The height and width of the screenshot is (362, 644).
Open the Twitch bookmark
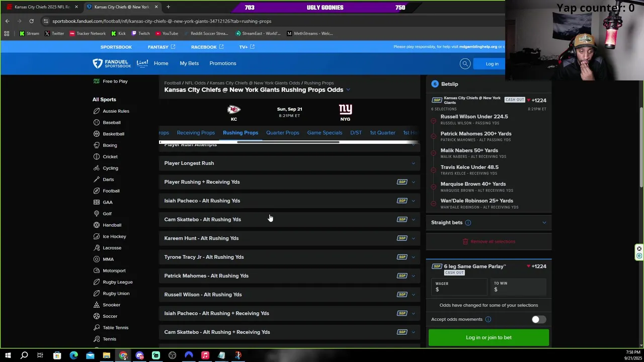click(140, 34)
